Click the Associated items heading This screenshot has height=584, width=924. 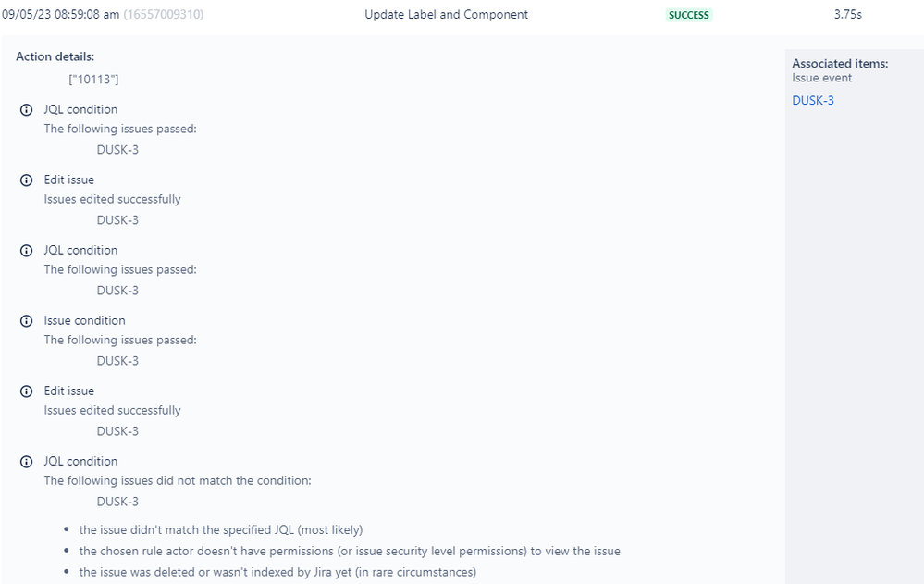click(x=840, y=64)
